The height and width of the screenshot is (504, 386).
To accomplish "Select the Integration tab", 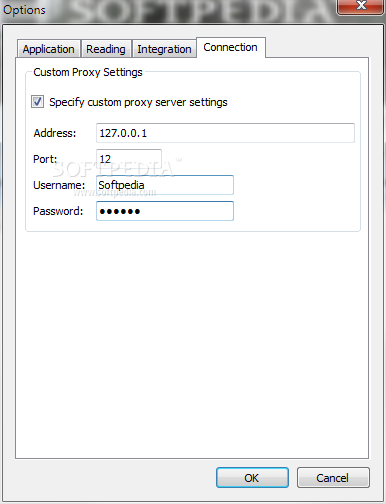I will click(x=164, y=49).
